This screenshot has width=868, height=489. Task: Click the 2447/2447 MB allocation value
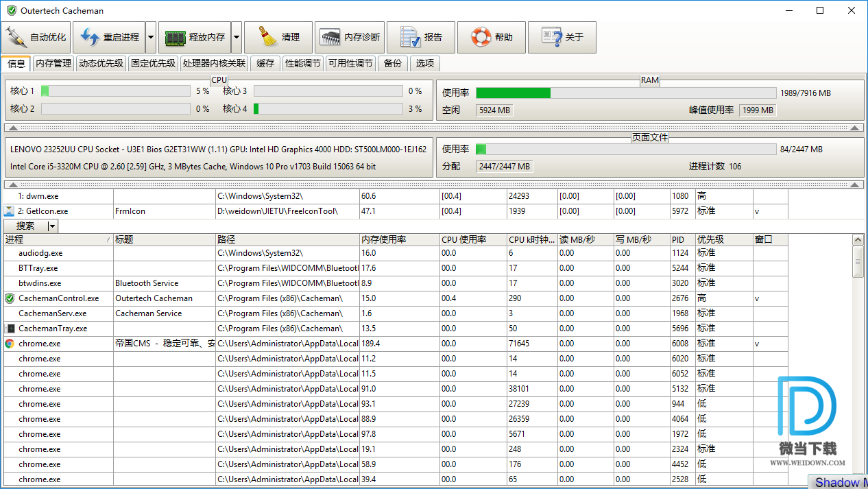[x=505, y=166]
